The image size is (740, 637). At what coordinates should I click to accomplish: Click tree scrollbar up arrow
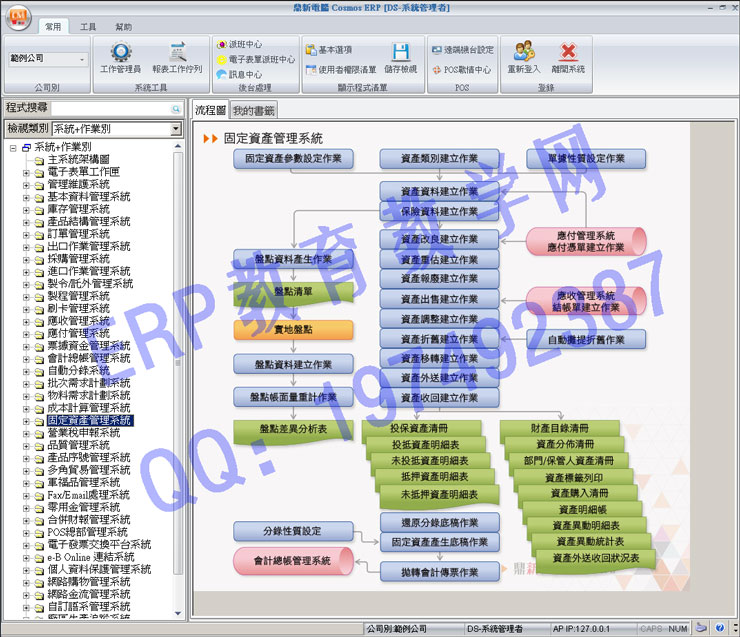tap(178, 146)
